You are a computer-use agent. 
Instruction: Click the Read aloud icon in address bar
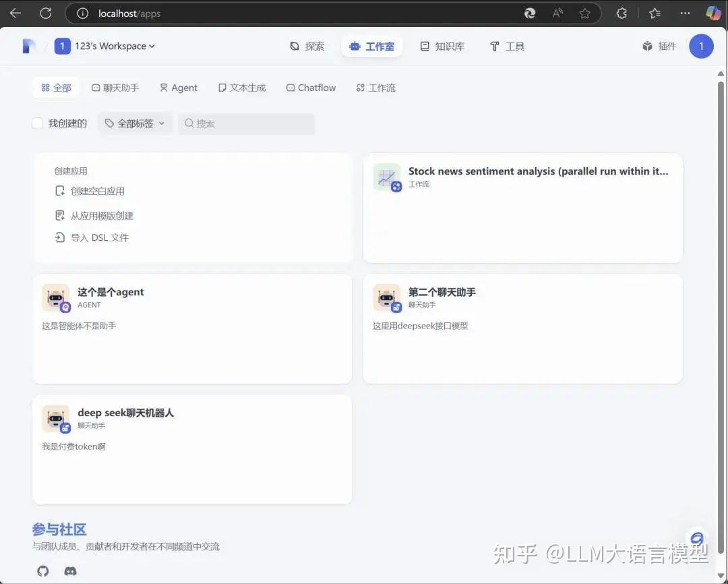(x=557, y=13)
